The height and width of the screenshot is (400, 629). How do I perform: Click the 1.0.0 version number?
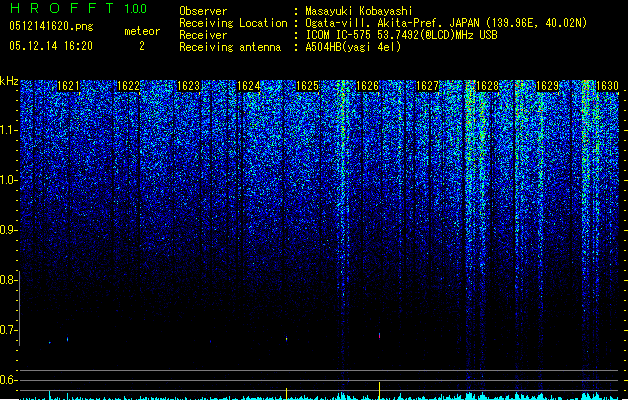(136, 8)
